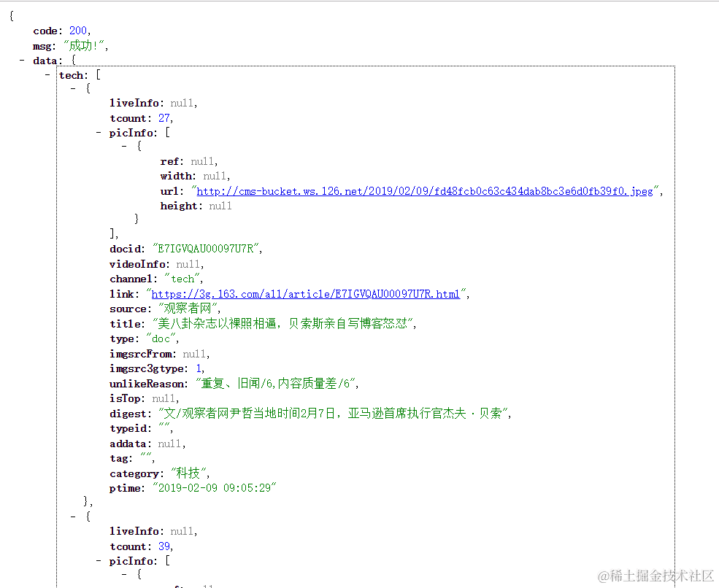
Task: Click the first tcount value 27
Action: (164, 118)
